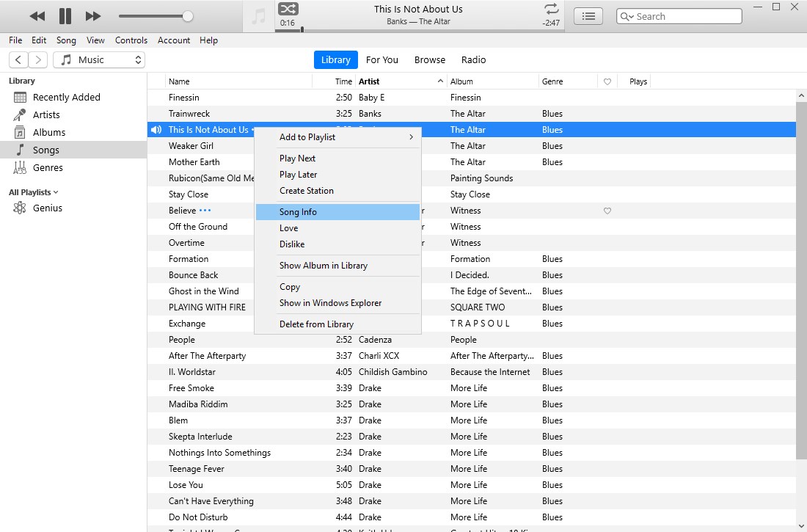Open the Help menu

208,40
